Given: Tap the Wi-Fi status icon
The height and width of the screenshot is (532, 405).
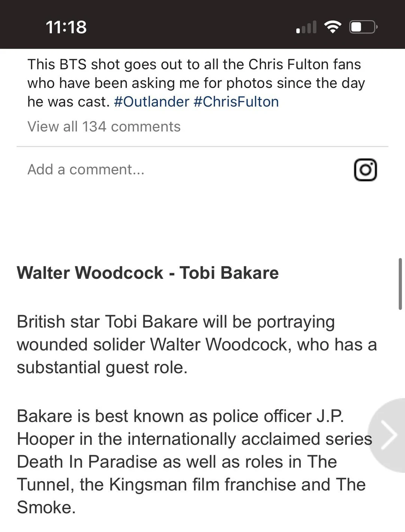Looking at the screenshot, I should pyautogui.click(x=332, y=27).
